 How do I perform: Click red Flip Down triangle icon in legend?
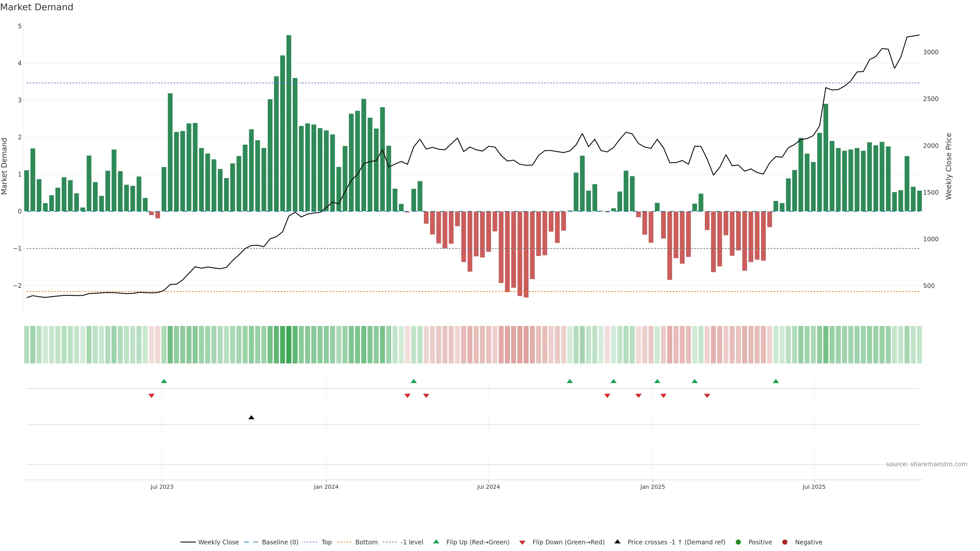point(522,542)
